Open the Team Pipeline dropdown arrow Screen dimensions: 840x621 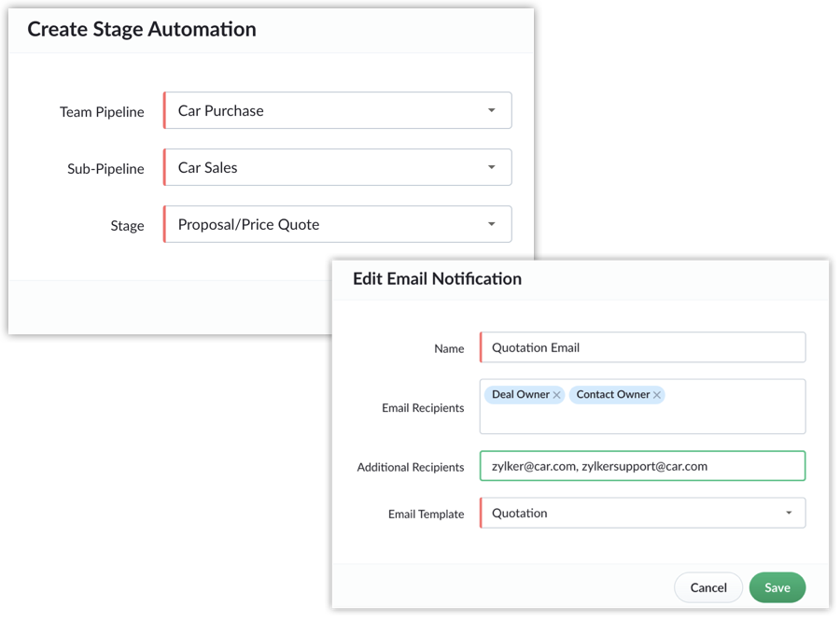click(x=491, y=110)
